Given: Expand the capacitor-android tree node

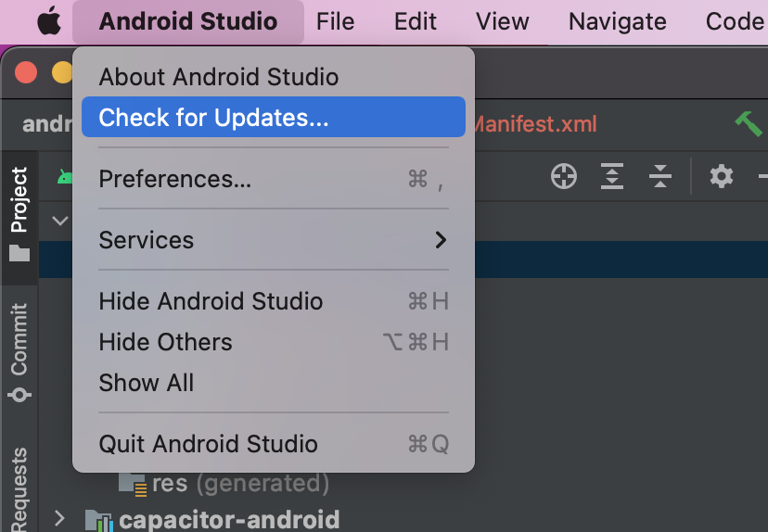Looking at the screenshot, I should coord(60,518).
